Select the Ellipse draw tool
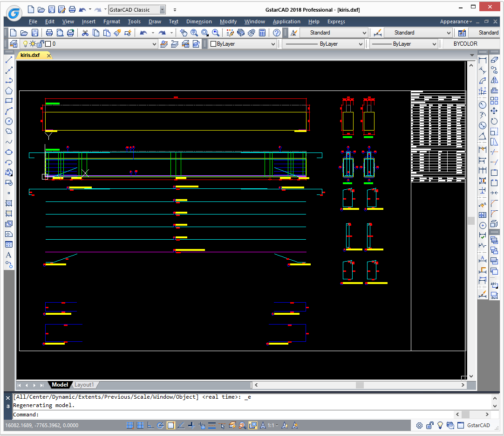504x436 pixels. [9, 152]
